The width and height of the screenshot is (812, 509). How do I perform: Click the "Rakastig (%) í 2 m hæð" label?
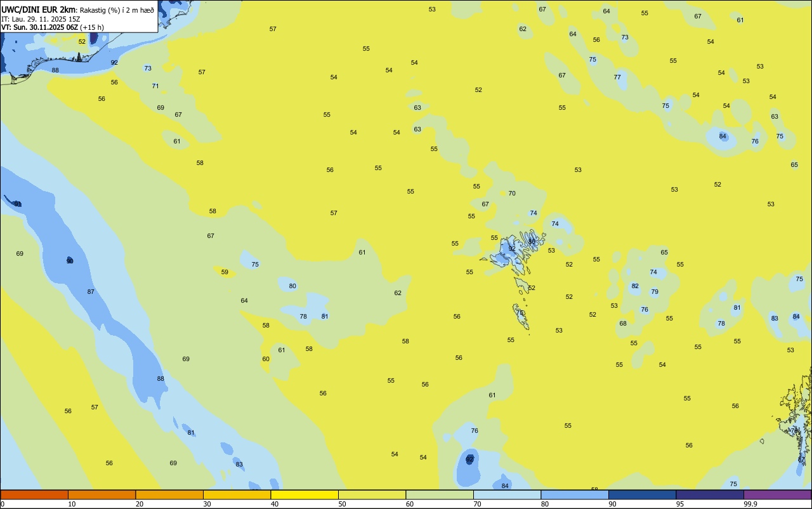click(x=117, y=10)
